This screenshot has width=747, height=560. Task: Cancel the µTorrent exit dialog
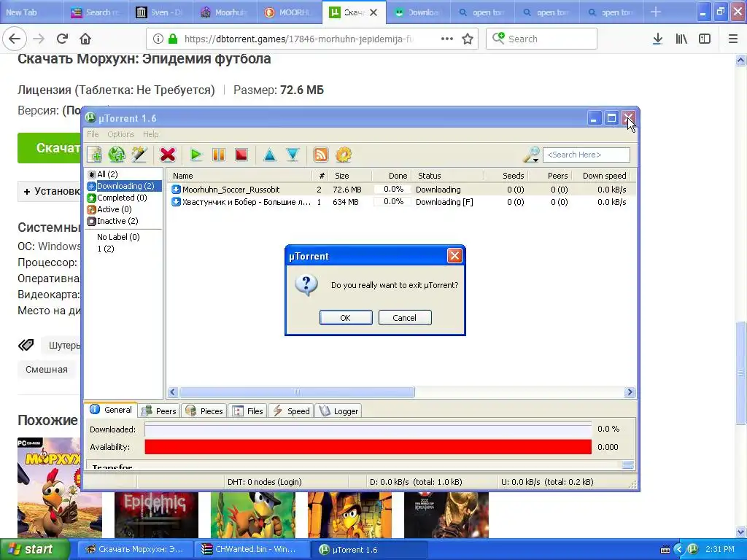click(404, 318)
